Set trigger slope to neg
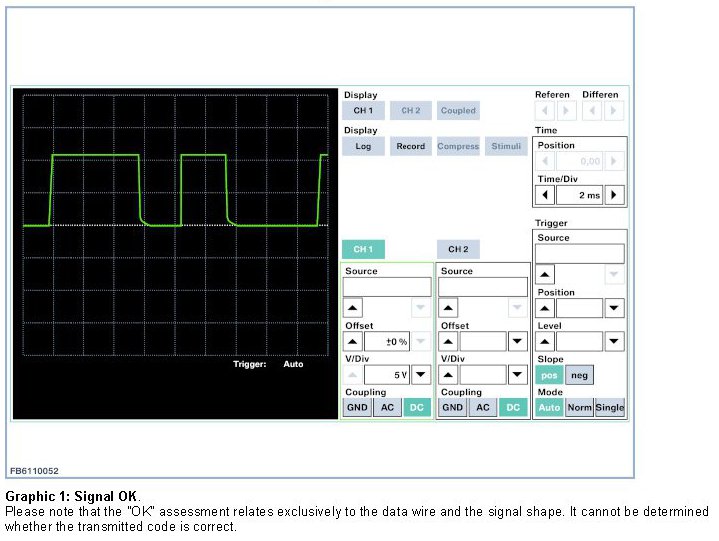719x541 pixels. click(579, 375)
